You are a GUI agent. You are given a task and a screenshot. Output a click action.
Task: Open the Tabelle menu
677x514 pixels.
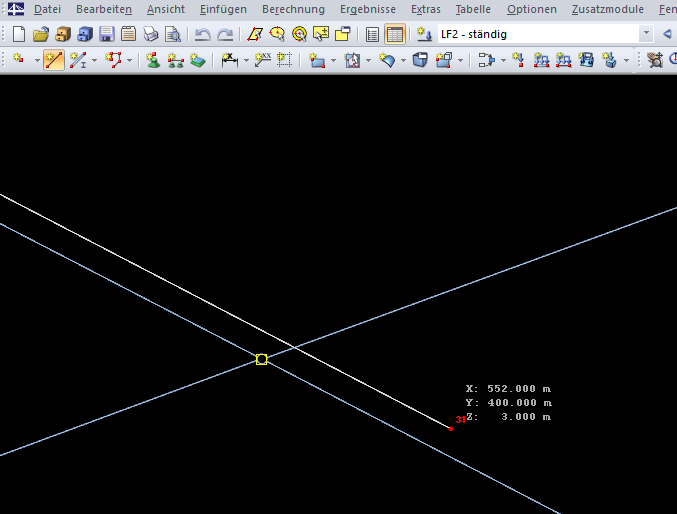pos(473,9)
